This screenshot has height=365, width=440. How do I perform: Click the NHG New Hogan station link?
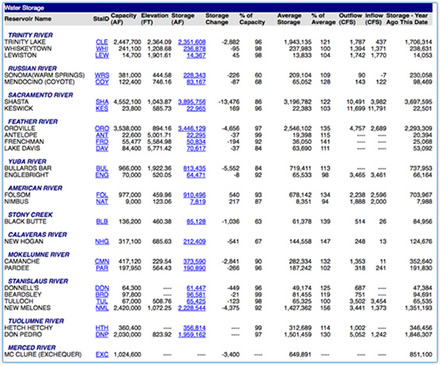[x=102, y=241]
